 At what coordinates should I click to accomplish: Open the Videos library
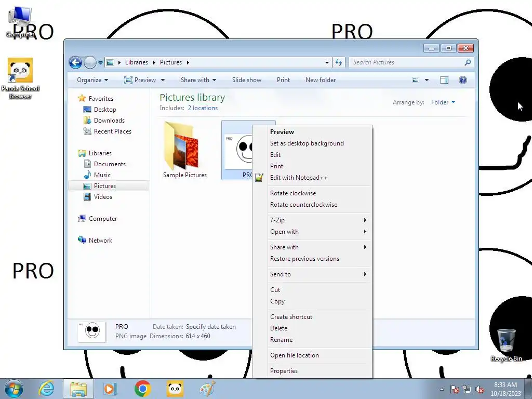(x=103, y=197)
